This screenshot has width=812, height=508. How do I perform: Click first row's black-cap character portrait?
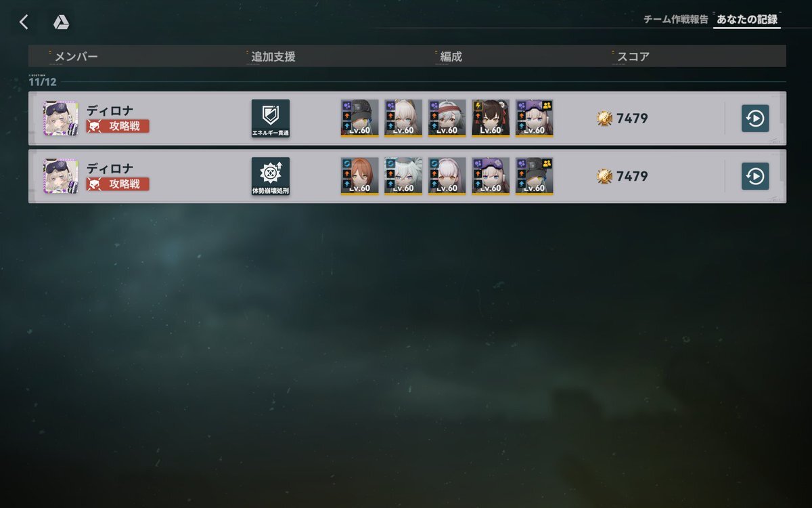[359, 119]
